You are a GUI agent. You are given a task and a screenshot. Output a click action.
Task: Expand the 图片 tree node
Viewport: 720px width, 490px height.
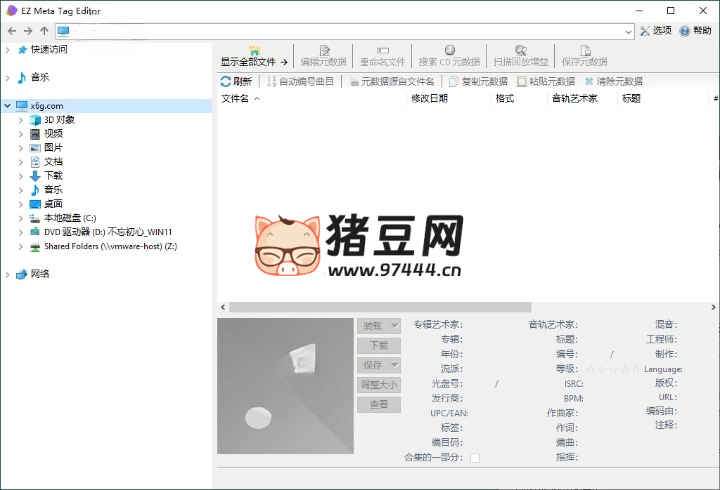click(x=21, y=148)
